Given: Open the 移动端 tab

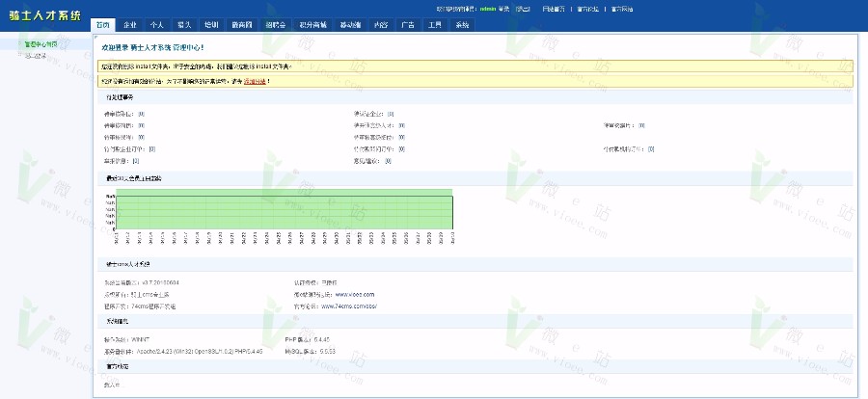Looking at the screenshot, I should coord(350,25).
